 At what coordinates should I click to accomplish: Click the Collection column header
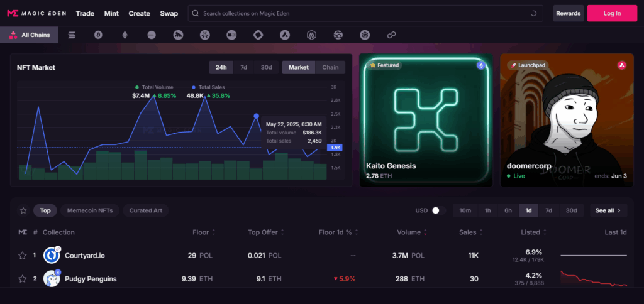point(58,232)
